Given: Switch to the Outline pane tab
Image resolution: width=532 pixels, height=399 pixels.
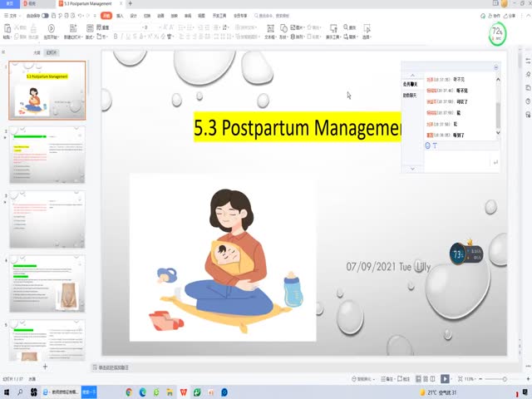Looking at the screenshot, I should pyautogui.click(x=37, y=52).
